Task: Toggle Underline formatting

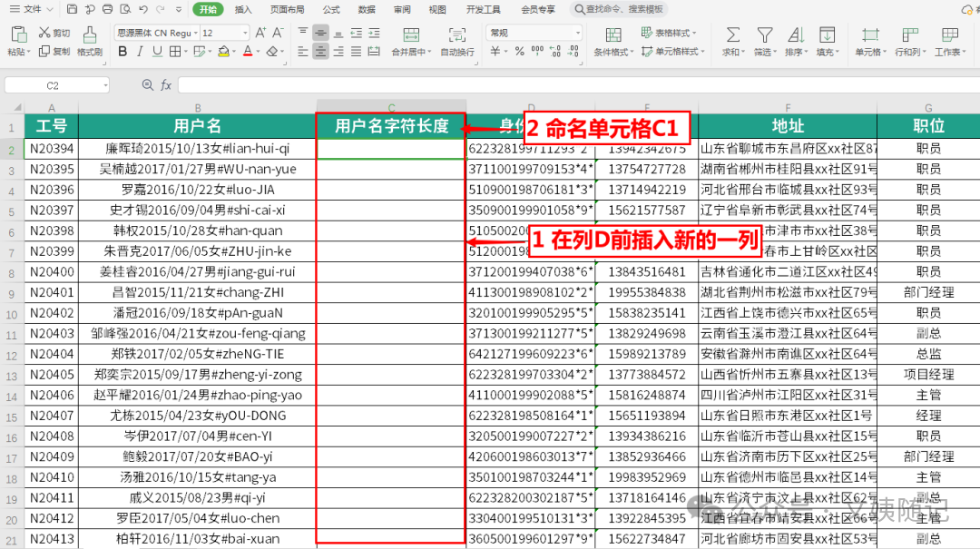Action: click(x=158, y=52)
